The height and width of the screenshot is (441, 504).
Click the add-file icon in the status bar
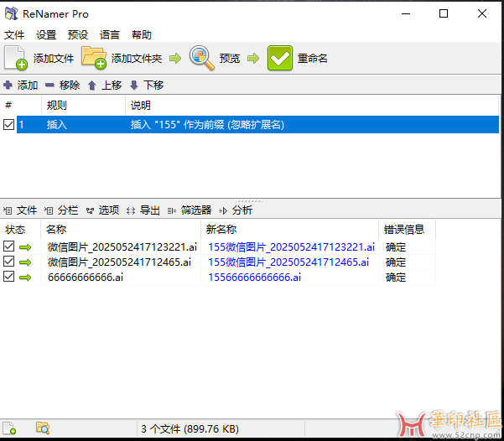coord(9,428)
